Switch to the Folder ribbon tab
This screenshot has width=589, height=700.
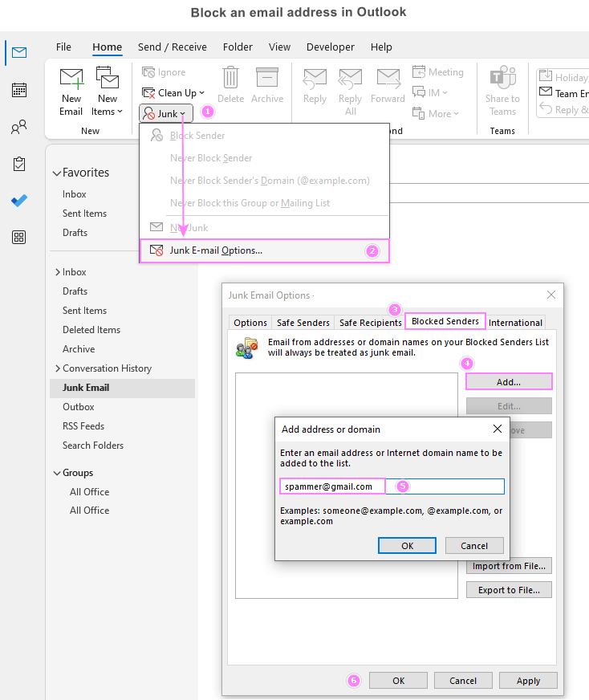[238, 47]
